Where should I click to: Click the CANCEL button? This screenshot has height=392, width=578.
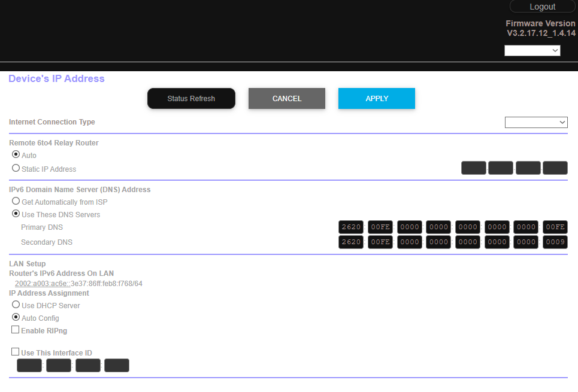287,99
